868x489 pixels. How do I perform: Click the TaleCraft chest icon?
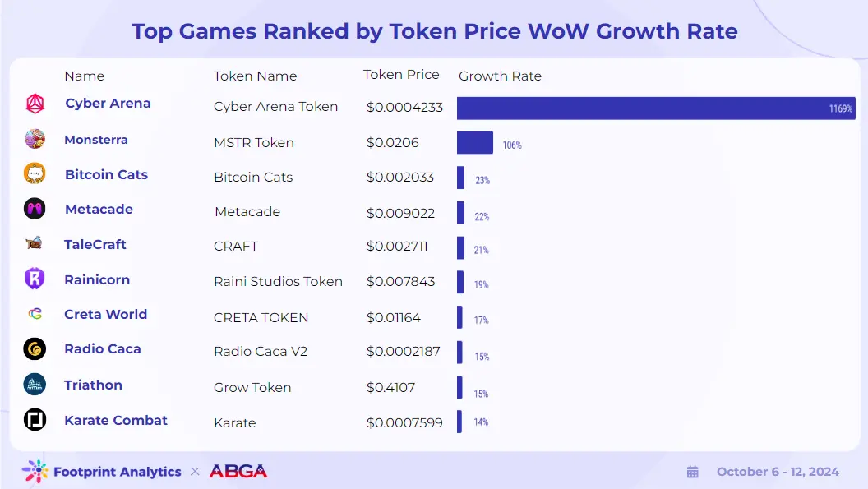tap(35, 243)
